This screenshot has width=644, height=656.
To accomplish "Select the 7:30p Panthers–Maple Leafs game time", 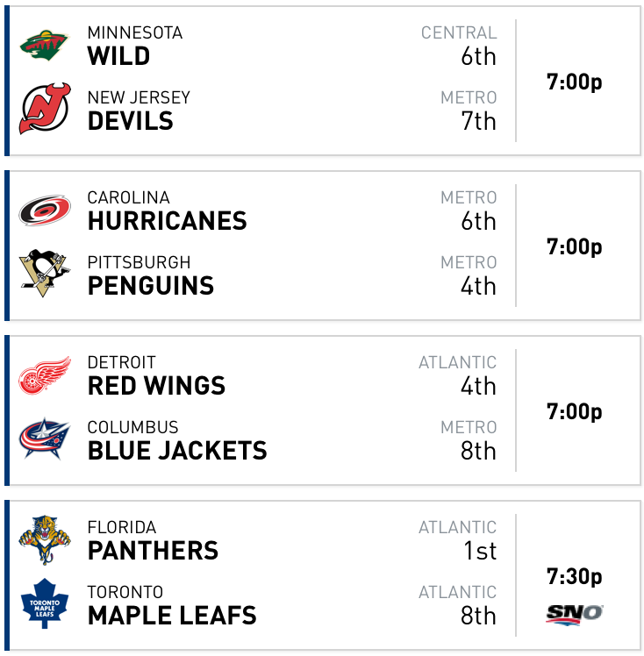I will (574, 576).
